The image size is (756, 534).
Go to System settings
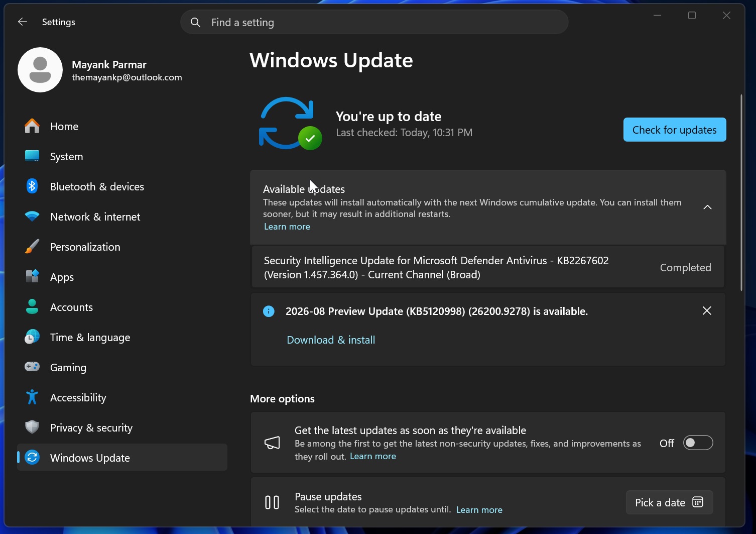click(122, 156)
